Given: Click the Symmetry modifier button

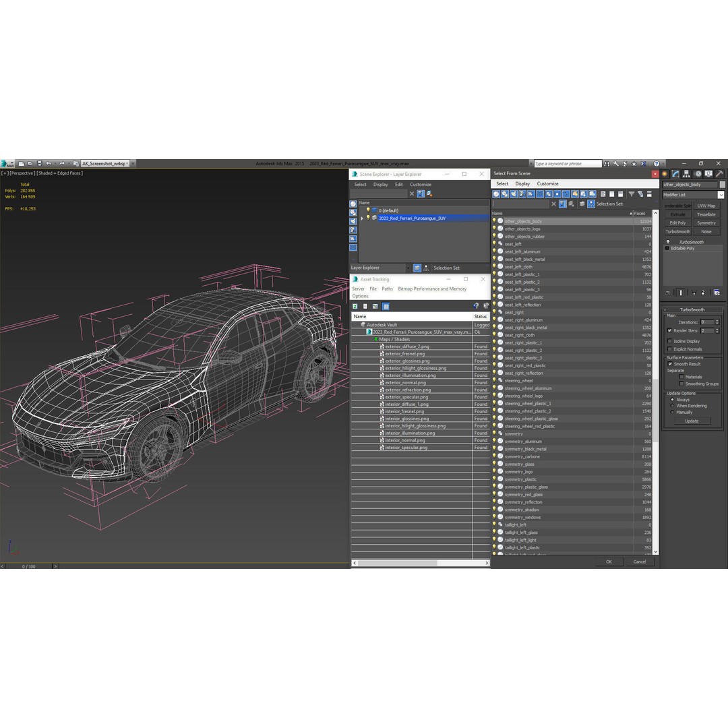Looking at the screenshot, I should (x=706, y=223).
